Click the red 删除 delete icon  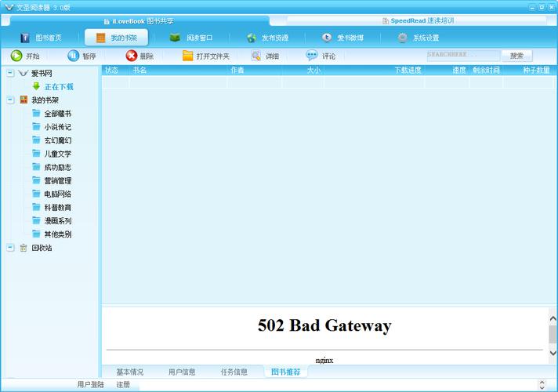click(x=132, y=56)
